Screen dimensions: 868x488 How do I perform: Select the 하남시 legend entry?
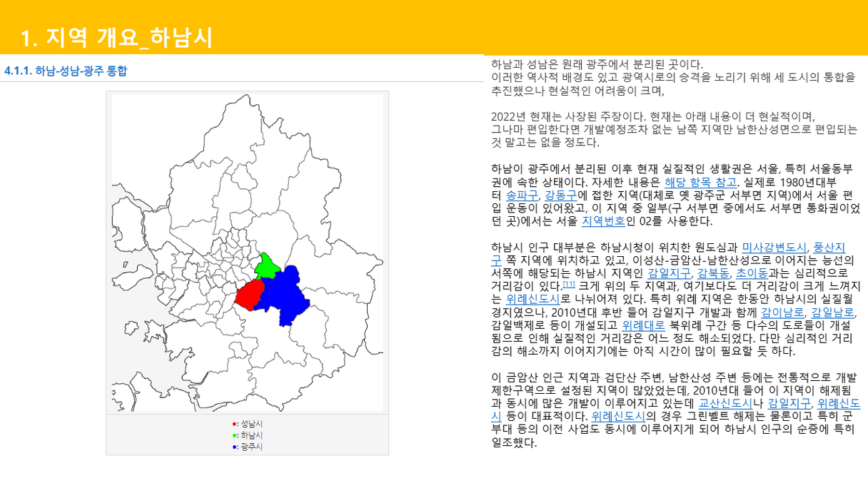coord(248,435)
